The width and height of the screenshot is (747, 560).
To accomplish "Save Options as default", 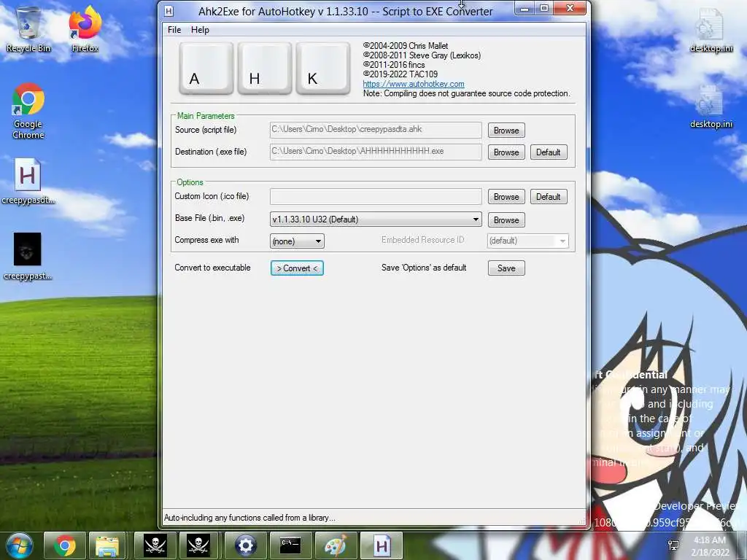I will [506, 268].
